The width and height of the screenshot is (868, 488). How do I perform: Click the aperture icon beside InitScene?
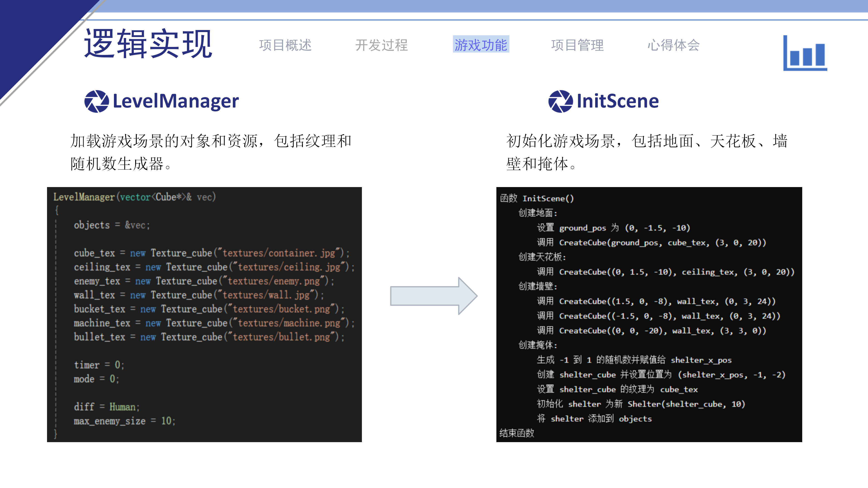[560, 101]
